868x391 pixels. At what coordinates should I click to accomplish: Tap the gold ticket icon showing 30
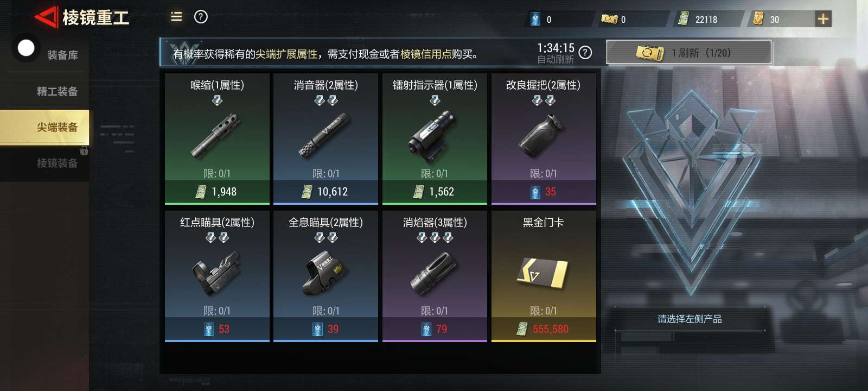tap(758, 19)
